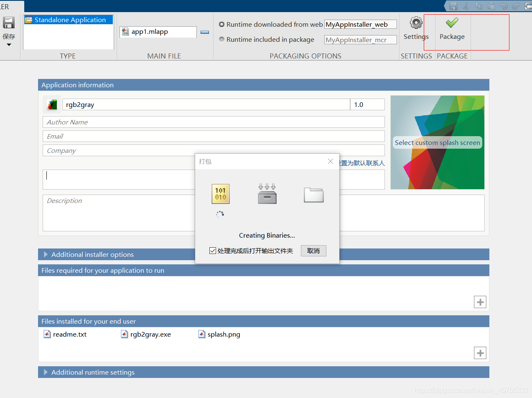Click the Author Name field
The width and height of the screenshot is (532, 398).
[214, 122]
